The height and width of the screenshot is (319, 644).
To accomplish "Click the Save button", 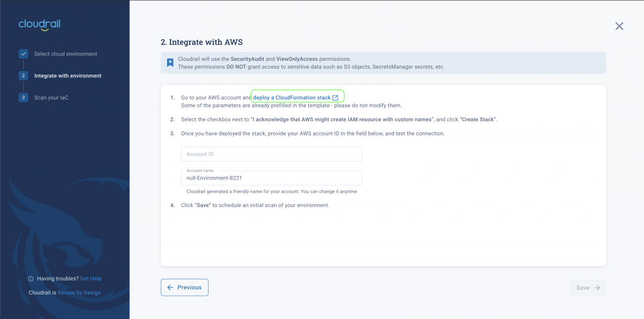I will 588,288.
